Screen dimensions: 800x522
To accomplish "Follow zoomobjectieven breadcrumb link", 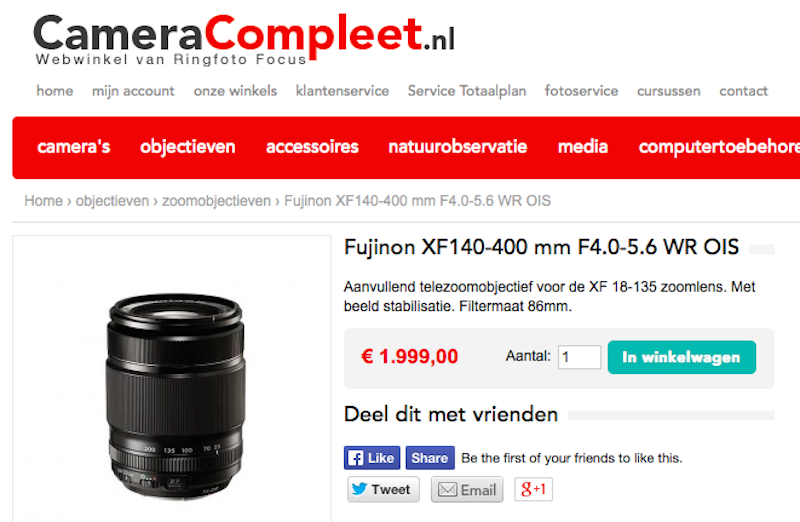I will pyautogui.click(x=216, y=201).
